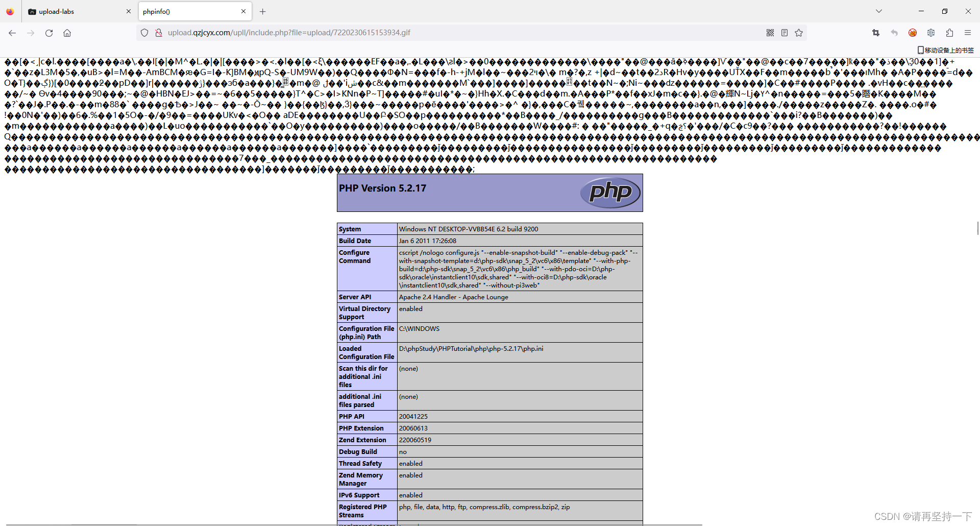This screenshot has width=980, height=526.
Task: Open the Firefox application menu
Action: (968, 33)
